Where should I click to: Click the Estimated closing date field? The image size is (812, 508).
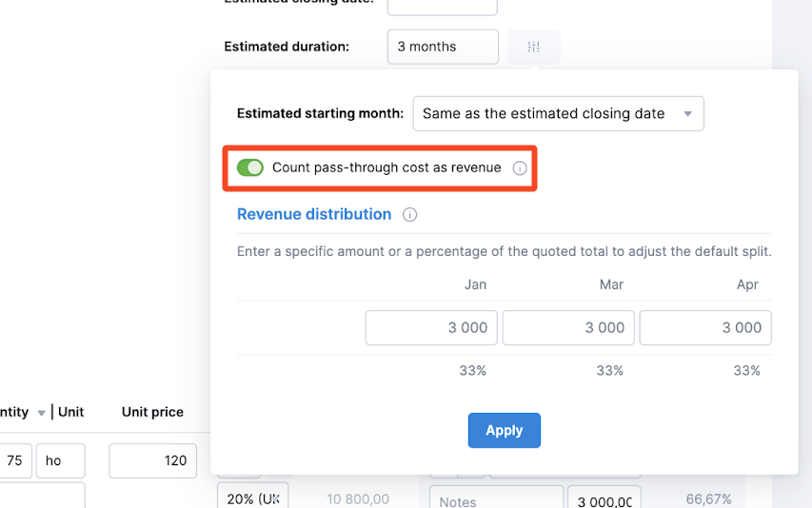pyautogui.click(x=443, y=7)
